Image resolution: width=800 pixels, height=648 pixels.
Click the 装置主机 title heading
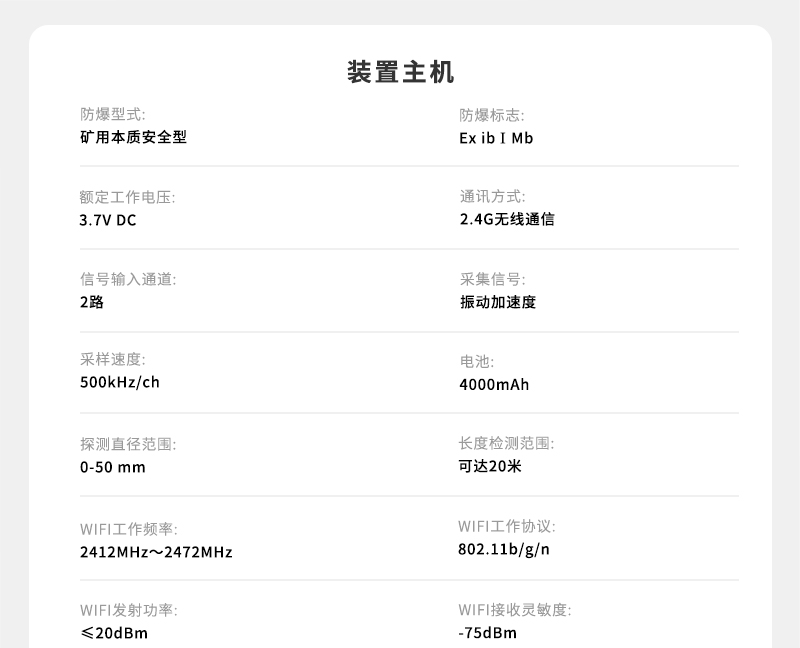(400, 72)
